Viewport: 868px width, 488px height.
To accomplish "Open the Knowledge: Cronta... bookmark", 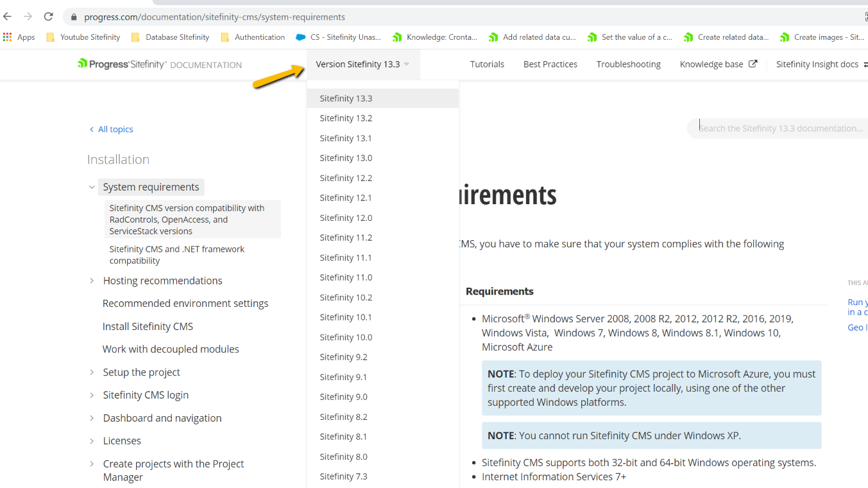I will (x=435, y=37).
